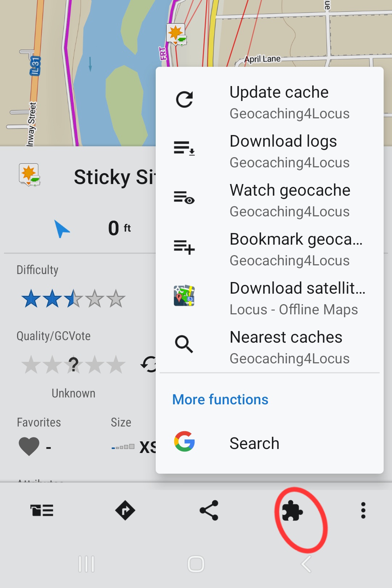Image resolution: width=392 pixels, height=588 pixels.
Task: Tap the share icon in bottom toolbar
Action: point(209,511)
